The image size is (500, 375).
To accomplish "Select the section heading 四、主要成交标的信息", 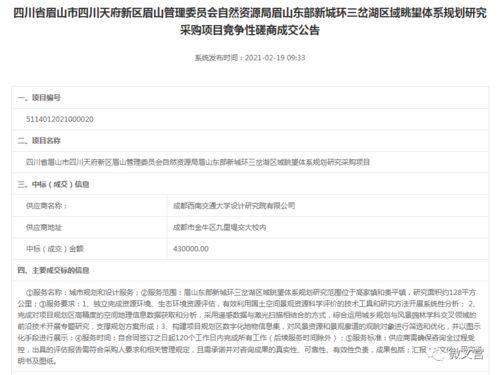I will [54, 270].
